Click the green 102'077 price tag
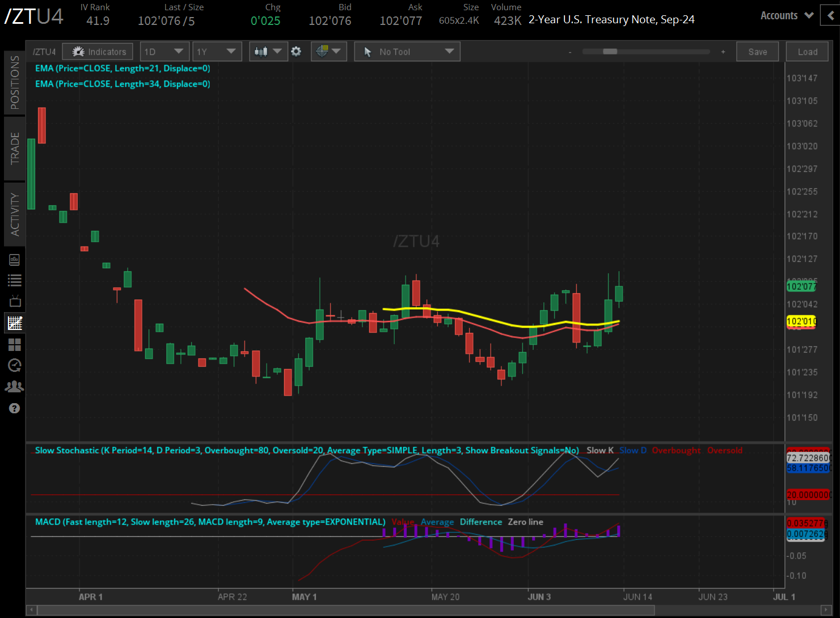This screenshot has width=840, height=618. click(801, 287)
